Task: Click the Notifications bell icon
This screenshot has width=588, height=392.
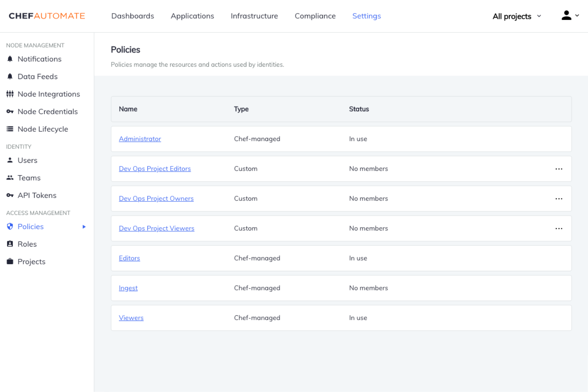Action: point(10,59)
